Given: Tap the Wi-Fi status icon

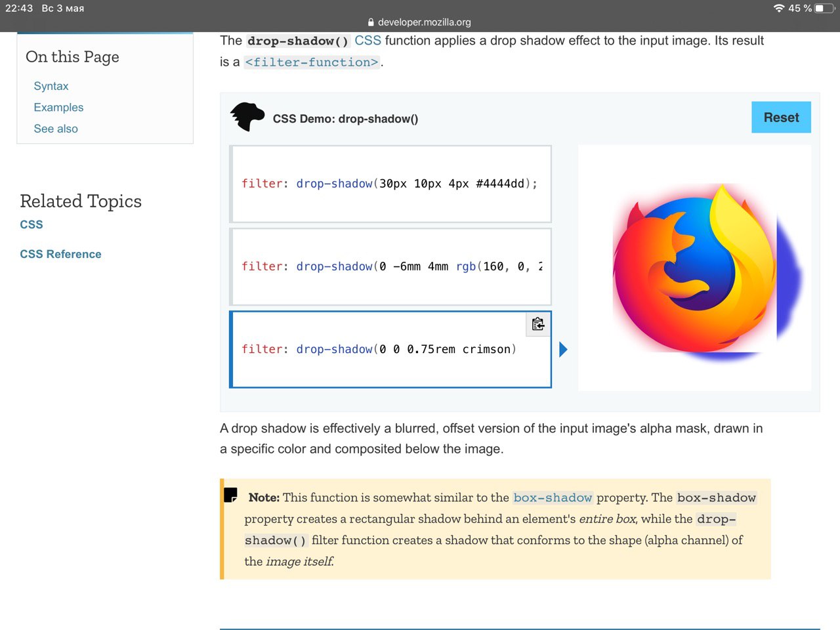Looking at the screenshot, I should 779,8.
